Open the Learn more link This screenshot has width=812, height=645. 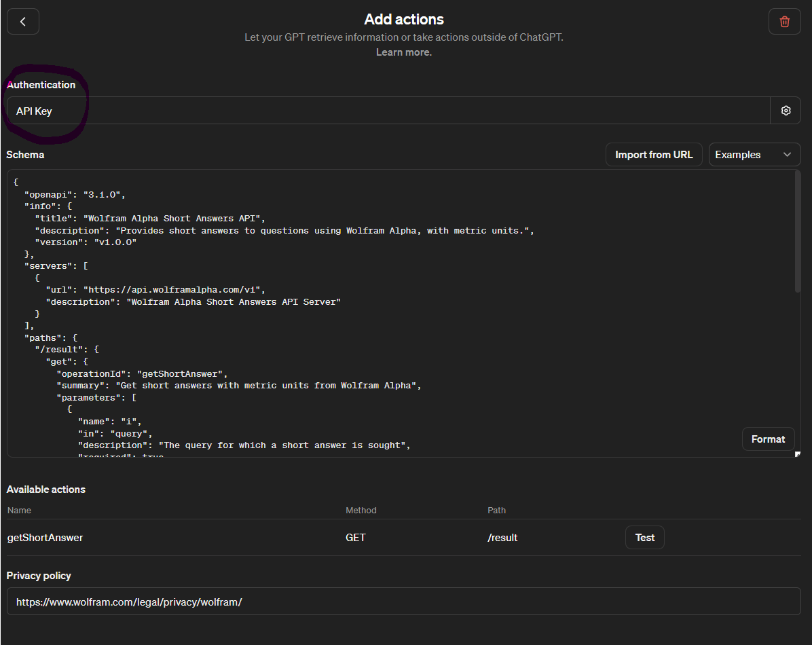pos(403,52)
